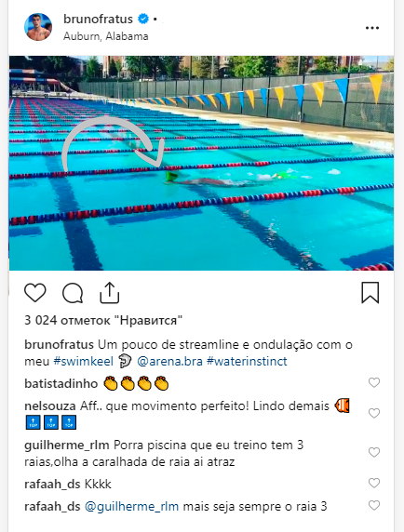Like the post with heart icon

point(35,292)
